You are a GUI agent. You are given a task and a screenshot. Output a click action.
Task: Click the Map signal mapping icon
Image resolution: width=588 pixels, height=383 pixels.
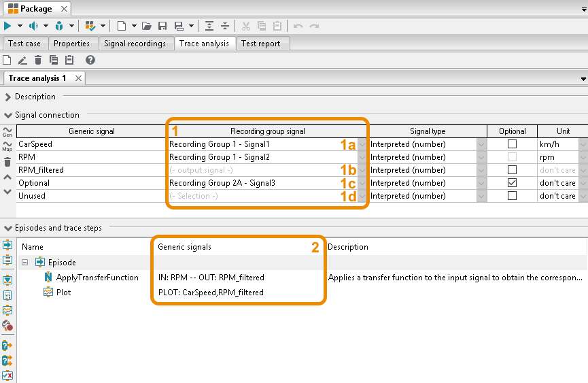click(x=7, y=146)
